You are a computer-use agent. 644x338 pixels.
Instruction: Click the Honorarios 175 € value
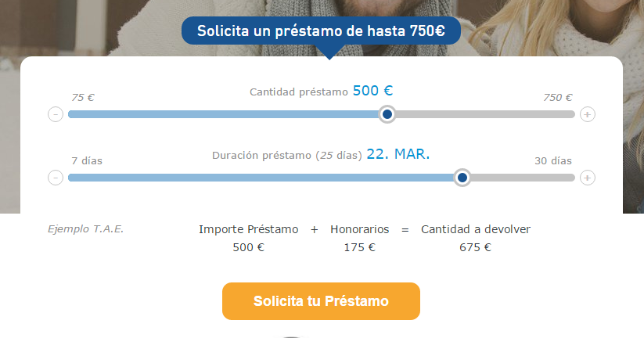coord(360,247)
